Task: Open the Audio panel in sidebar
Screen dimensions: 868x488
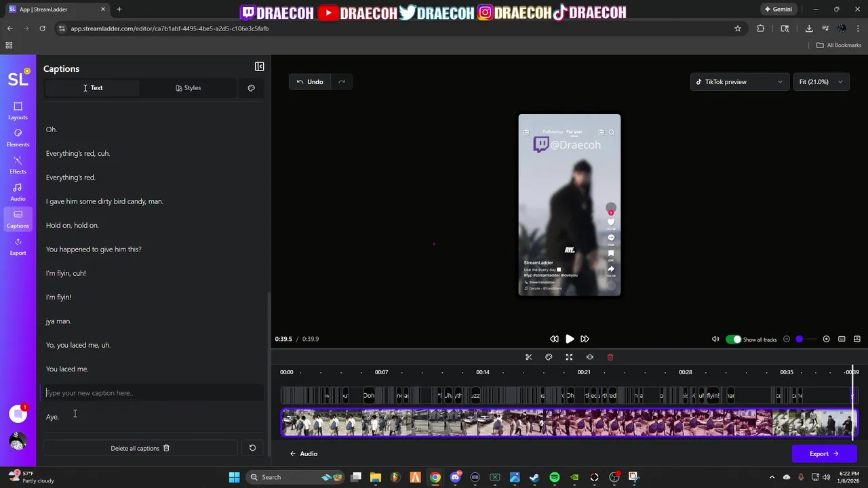Action: click(18, 192)
